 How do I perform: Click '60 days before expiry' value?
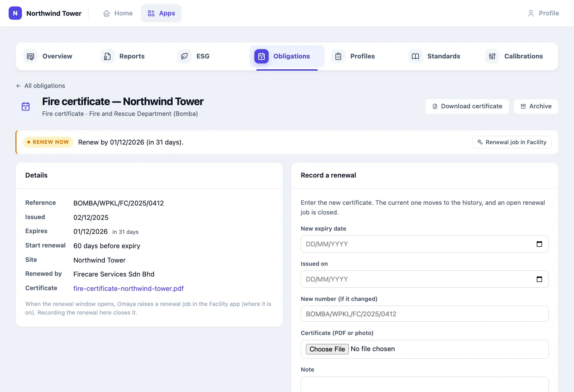pyautogui.click(x=107, y=246)
